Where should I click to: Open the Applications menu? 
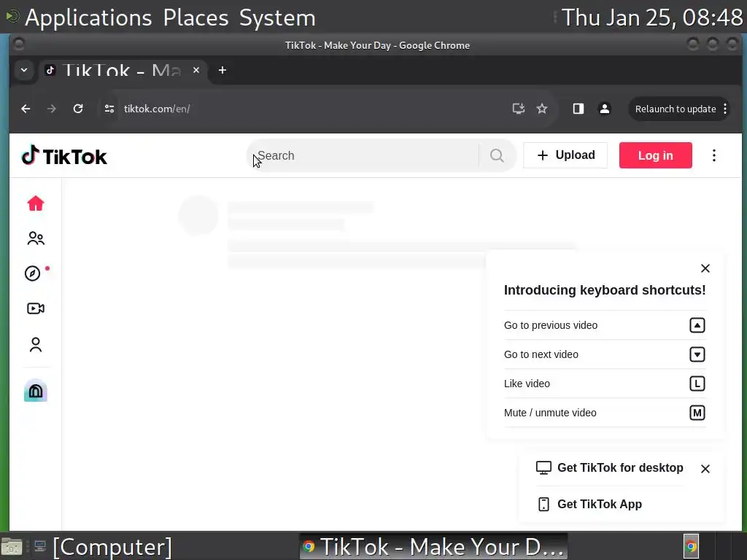coord(88,17)
